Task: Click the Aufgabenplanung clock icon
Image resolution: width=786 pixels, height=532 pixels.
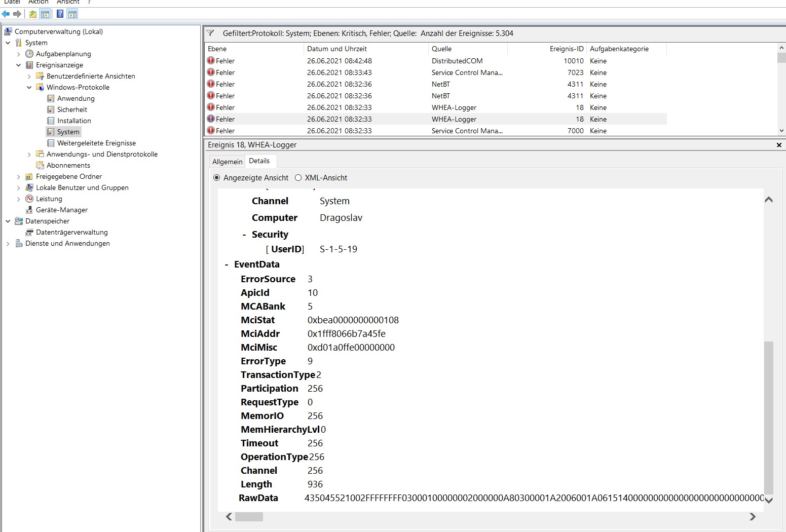Action: point(29,54)
